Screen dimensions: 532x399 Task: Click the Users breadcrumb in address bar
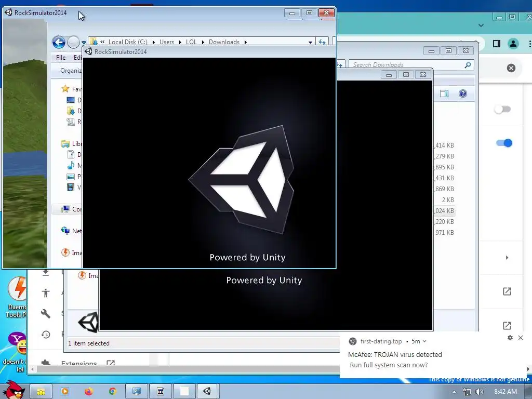(x=167, y=42)
